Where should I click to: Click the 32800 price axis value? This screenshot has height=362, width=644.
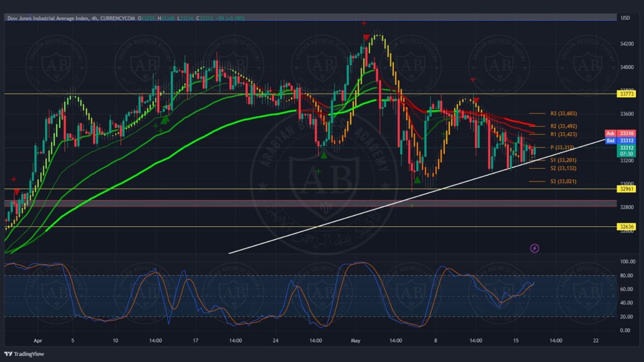pyautogui.click(x=627, y=207)
